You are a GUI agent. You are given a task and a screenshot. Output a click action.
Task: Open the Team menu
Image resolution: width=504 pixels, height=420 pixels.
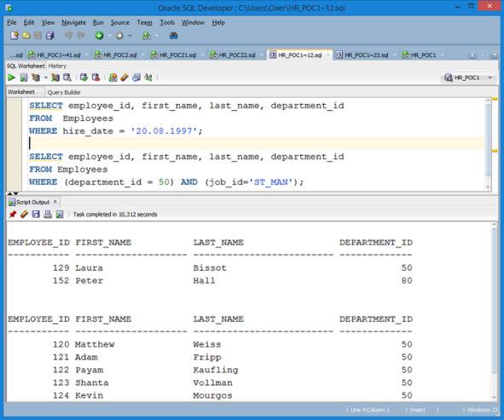tap(144, 22)
